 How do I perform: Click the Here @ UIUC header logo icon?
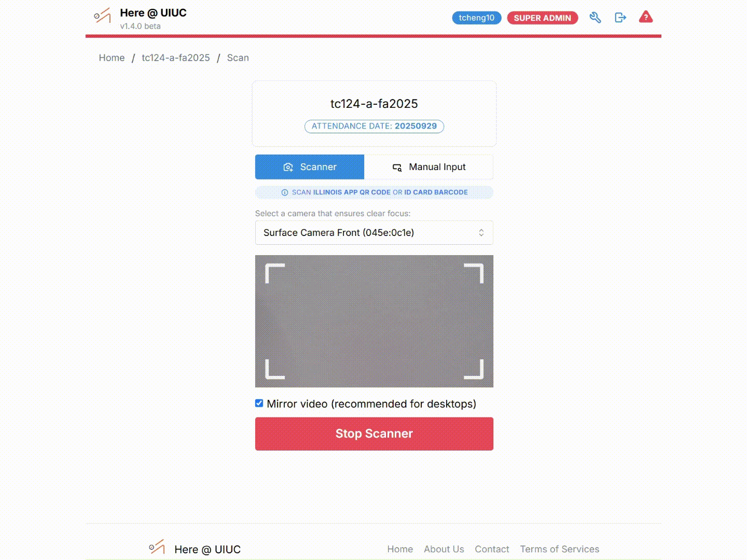click(x=102, y=16)
